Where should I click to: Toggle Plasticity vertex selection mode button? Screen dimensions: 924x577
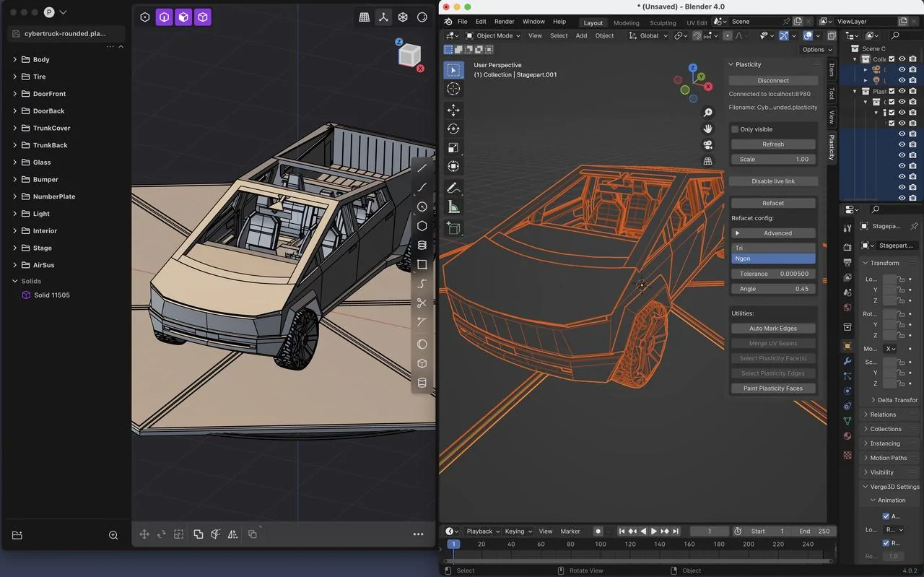[x=145, y=17]
